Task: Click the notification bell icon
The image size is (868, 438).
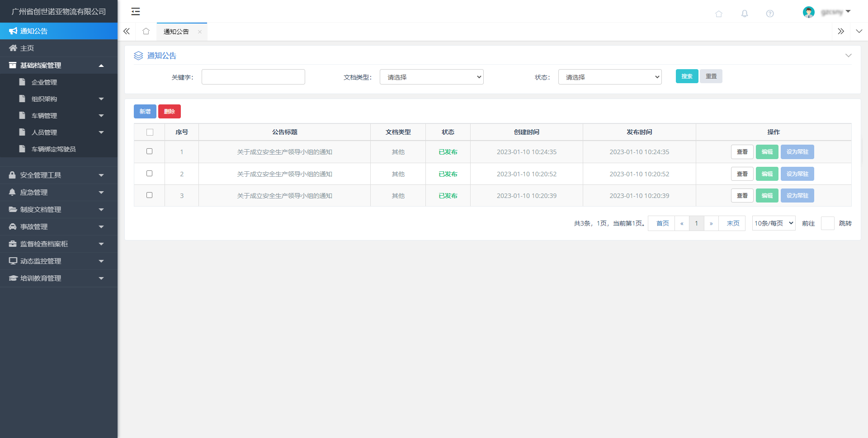Action: click(744, 14)
